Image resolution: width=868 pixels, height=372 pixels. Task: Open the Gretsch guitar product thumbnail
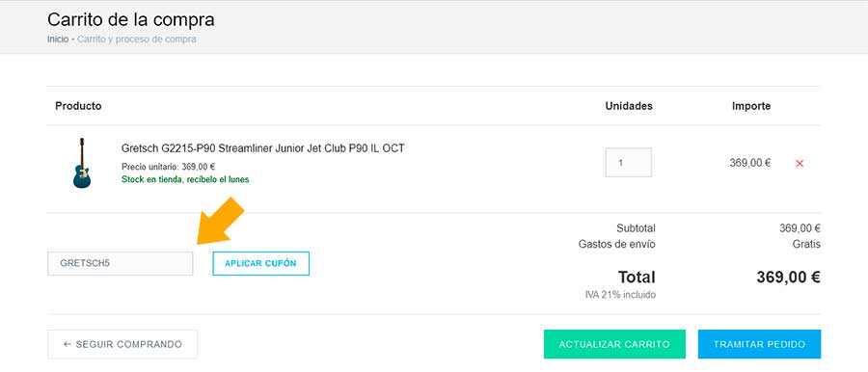(x=82, y=163)
